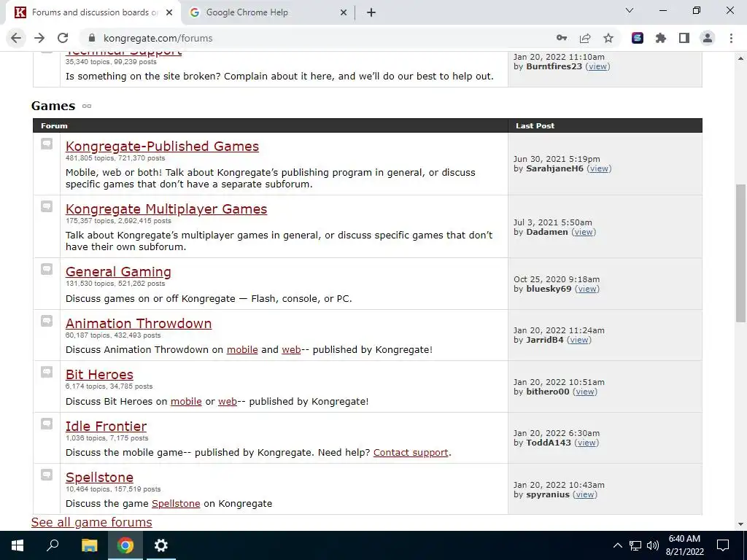Click speech bubble icon beside Animation Throwdown
This screenshot has height=560, width=747.
47,321
